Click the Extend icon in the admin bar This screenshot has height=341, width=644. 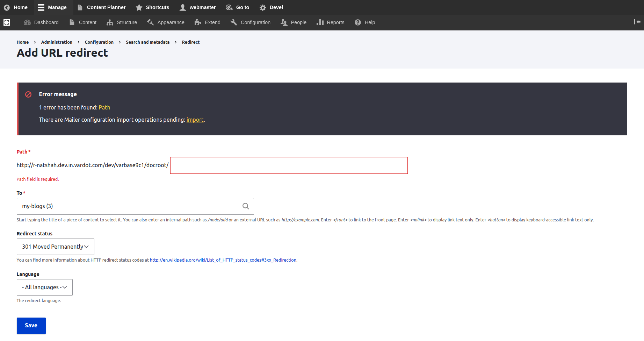click(x=197, y=22)
